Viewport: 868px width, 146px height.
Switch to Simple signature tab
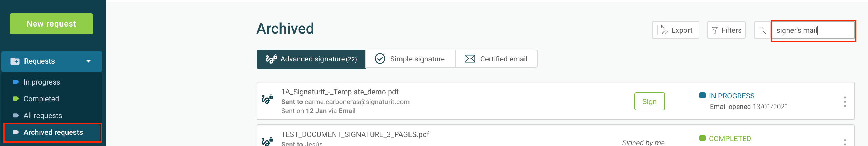pos(410,59)
